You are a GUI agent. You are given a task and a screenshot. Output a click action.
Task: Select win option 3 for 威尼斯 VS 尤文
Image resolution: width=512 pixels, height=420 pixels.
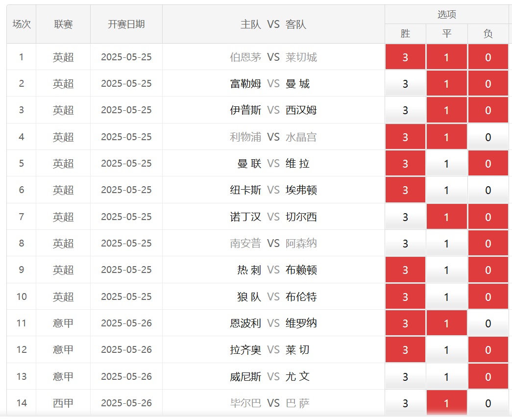coord(405,376)
